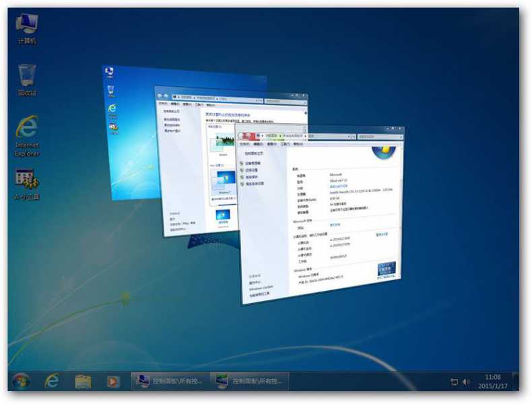The image size is (532, 404).
Task: Open 远程设置 Remote settings link in the System sidebar
Action: coord(251,170)
